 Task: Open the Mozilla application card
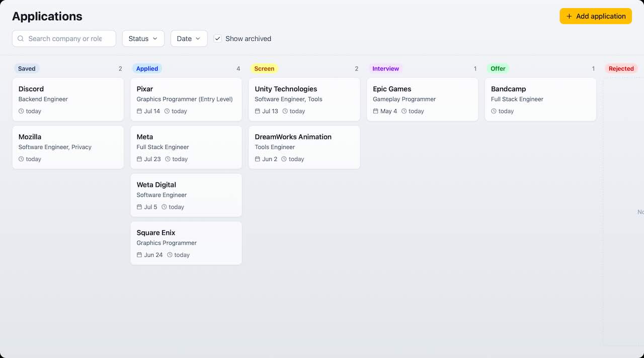coord(68,147)
